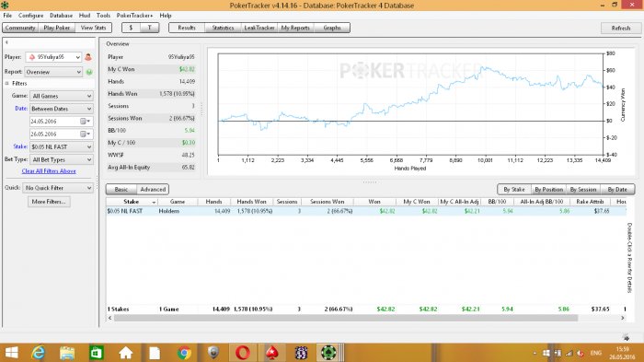Viewport: 644px width, 362px height.
Task: Collapse the Filters section
Action: pyautogui.click(x=6, y=84)
